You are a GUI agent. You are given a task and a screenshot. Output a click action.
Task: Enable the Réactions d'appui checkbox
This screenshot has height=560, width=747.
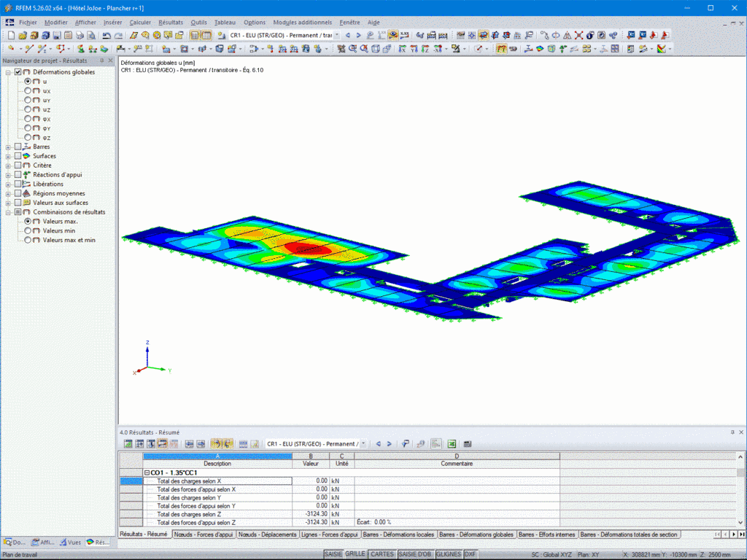pyautogui.click(x=18, y=175)
